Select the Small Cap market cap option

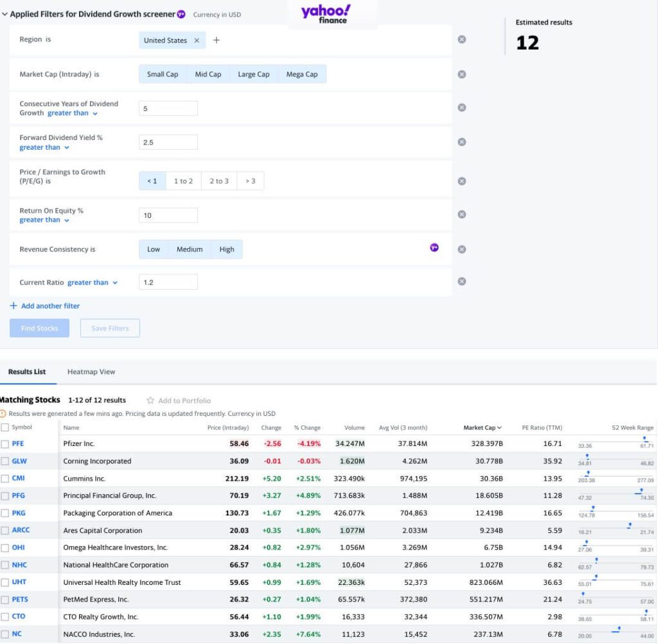click(162, 74)
